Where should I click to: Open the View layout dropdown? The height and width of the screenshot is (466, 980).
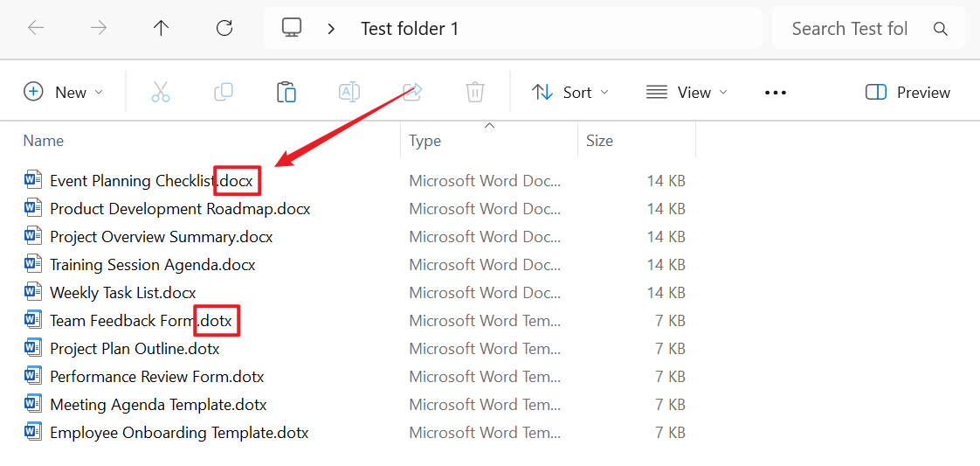[687, 92]
